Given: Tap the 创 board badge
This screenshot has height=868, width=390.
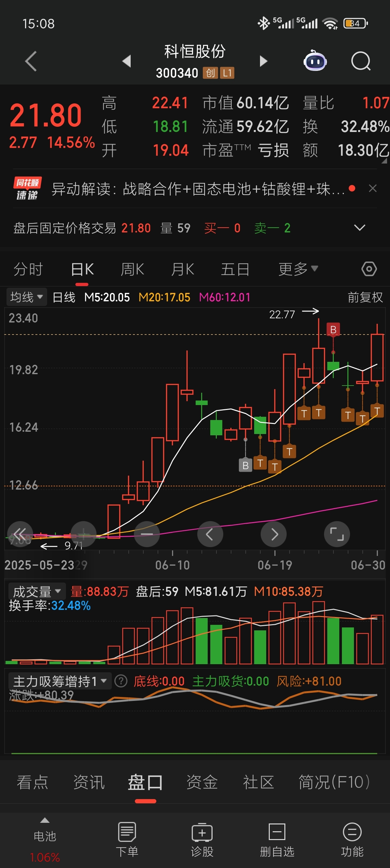Looking at the screenshot, I should pos(210,73).
